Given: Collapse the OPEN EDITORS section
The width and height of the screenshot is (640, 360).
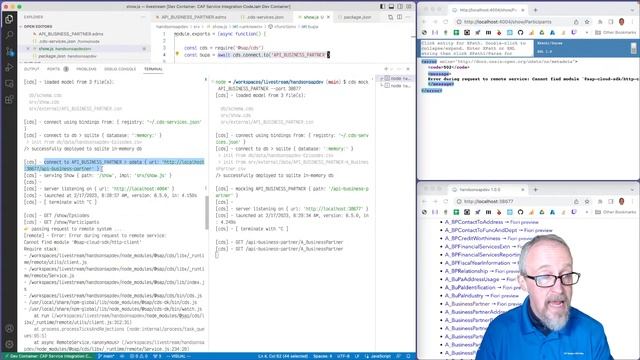Looking at the screenshot, I should (x=38, y=27).
